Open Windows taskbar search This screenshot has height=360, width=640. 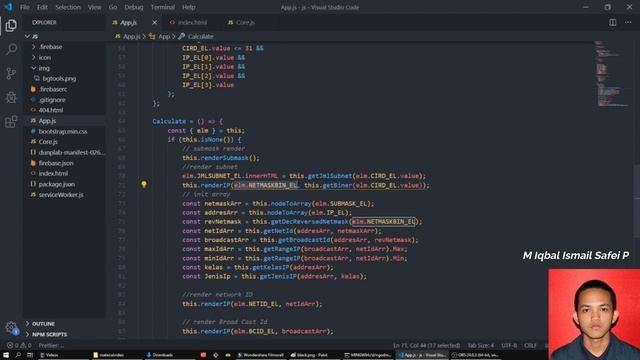pyautogui.click(x=18, y=355)
